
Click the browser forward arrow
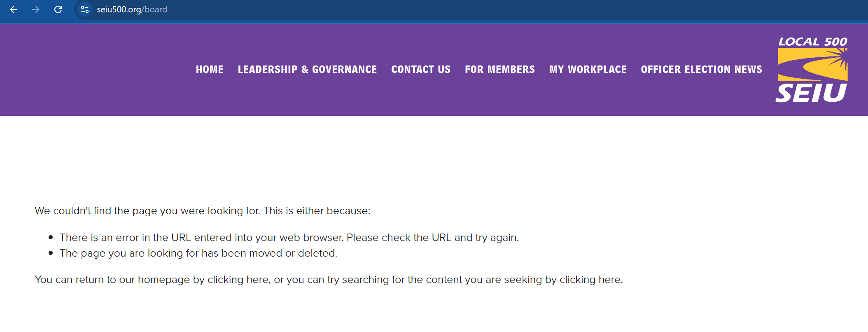(36, 9)
